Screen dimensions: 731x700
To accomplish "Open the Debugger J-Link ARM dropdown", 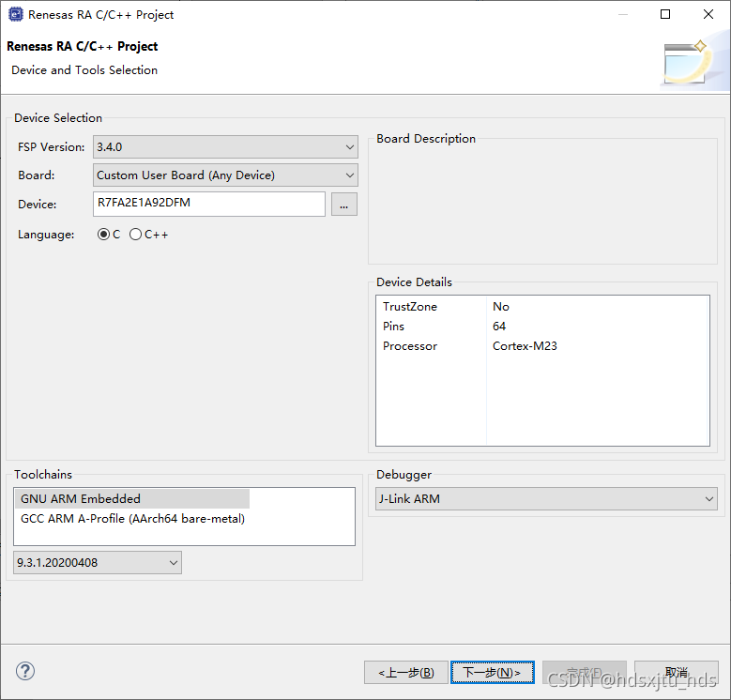I will (546, 498).
